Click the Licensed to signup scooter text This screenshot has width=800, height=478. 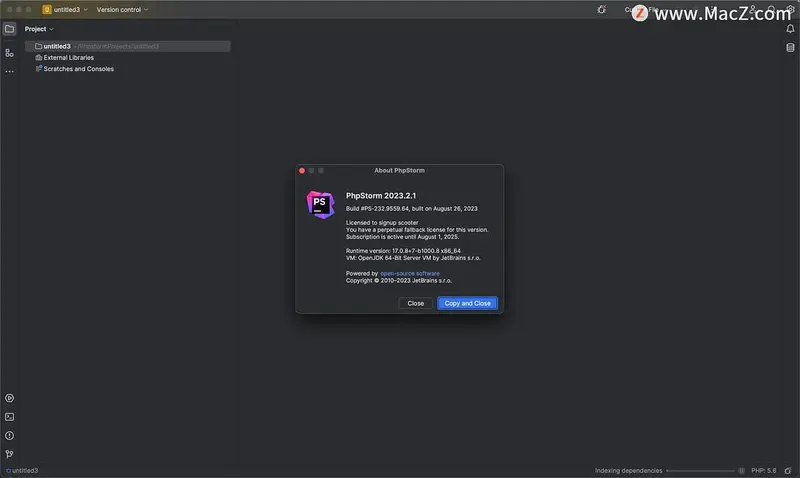pos(382,222)
